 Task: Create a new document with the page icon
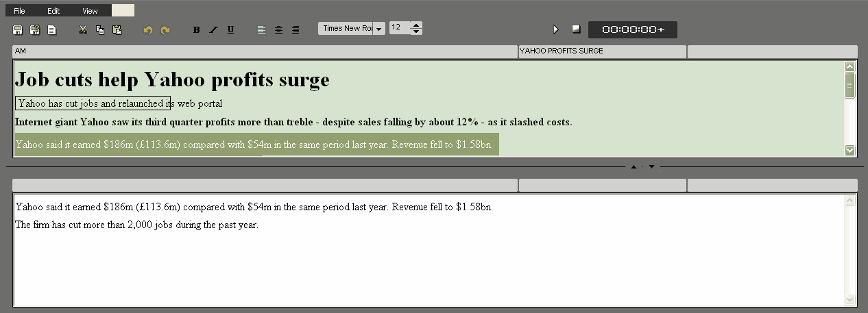[x=52, y=30]
